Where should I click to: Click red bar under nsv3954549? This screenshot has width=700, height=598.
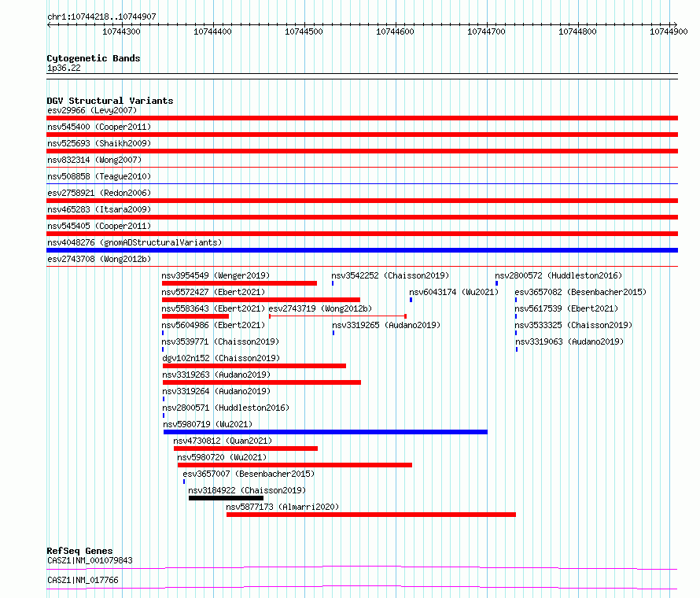coord(239,283)
